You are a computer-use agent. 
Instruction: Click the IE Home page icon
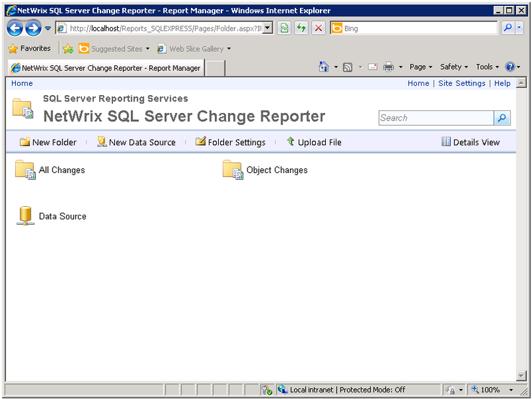pos(324,67)
